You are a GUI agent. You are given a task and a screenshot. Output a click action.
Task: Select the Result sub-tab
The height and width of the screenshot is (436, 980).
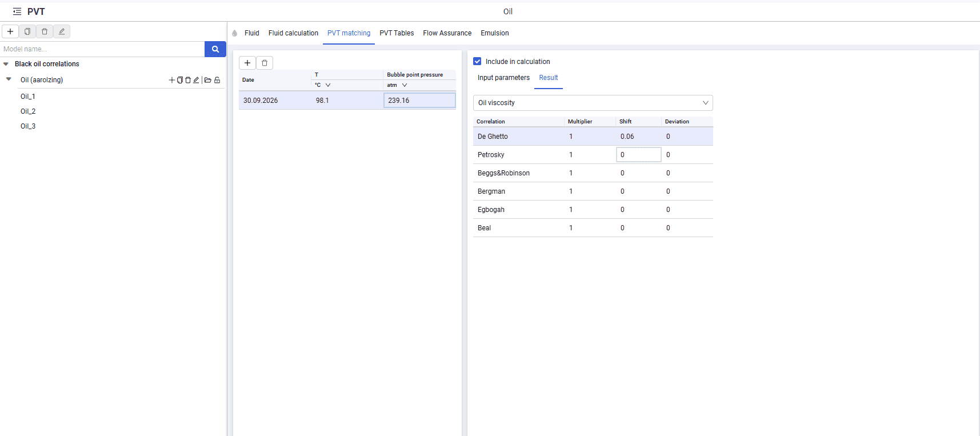549,78
